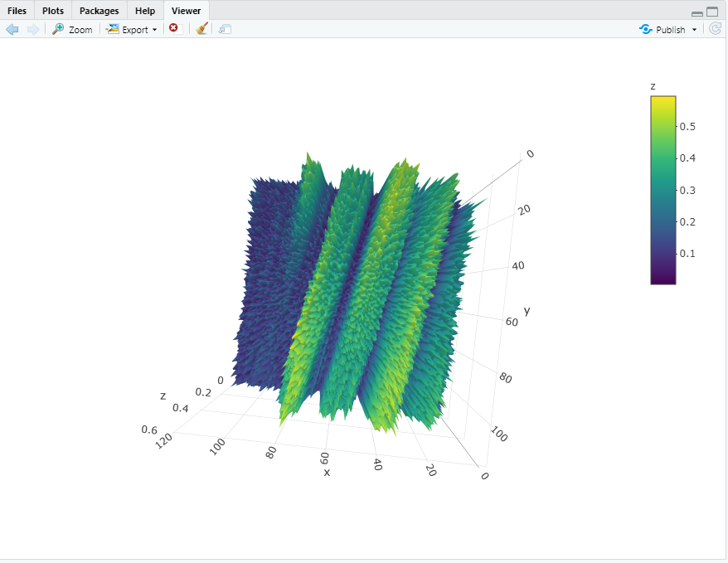
Task: Switch to the Files tab
Action: [x=17, y=11]
